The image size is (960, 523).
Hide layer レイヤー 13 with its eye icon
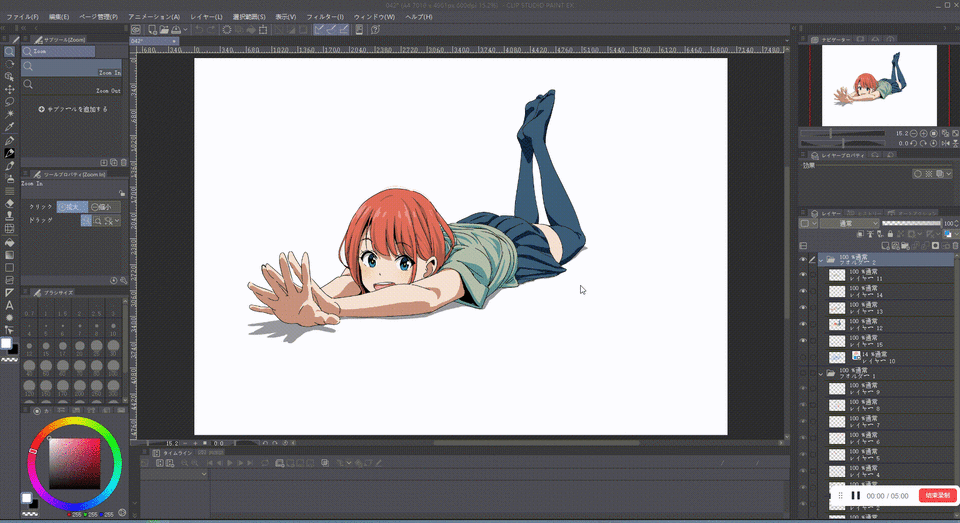803,309
